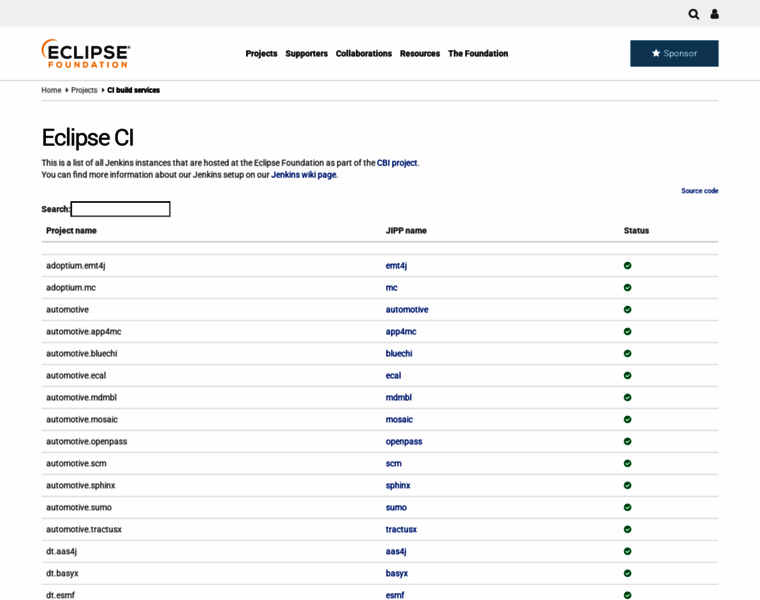
Task: Go to Projects breadcrumb link
Action: pyautogui.click(x=84, y=90)
